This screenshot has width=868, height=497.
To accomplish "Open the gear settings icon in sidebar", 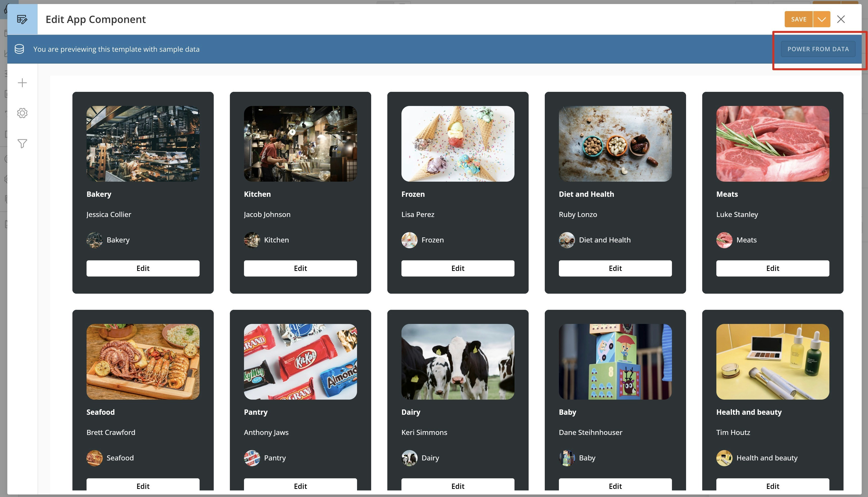I will click(x=22, y=113).
